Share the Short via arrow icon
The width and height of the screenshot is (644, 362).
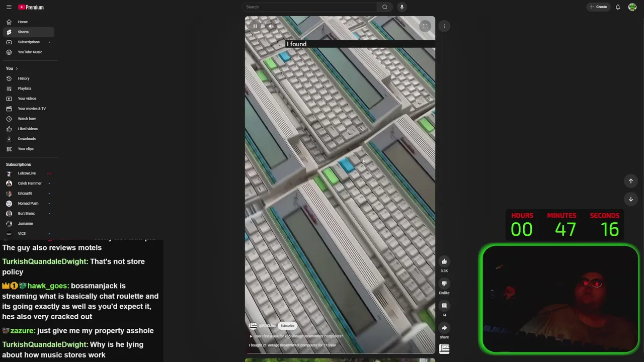444,328
